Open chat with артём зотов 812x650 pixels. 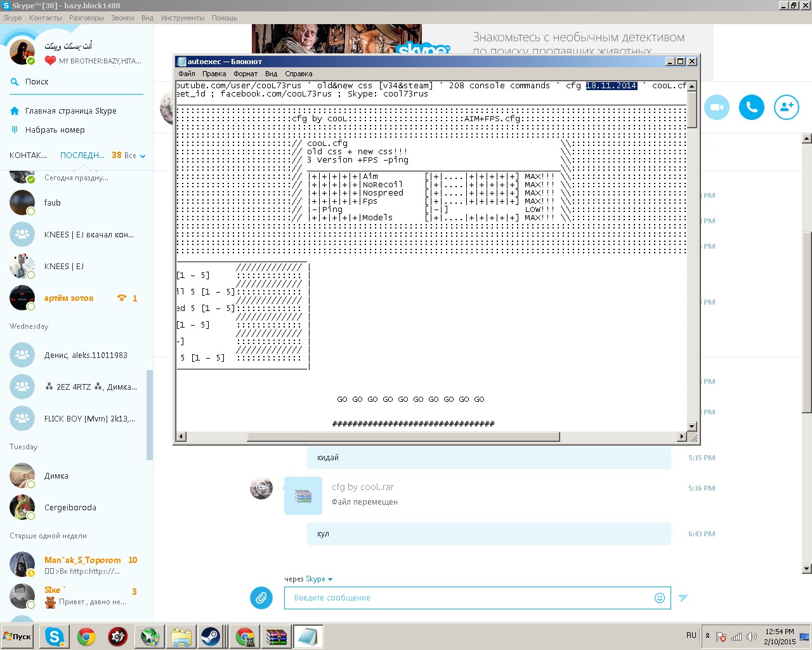[x=76, y=298]
